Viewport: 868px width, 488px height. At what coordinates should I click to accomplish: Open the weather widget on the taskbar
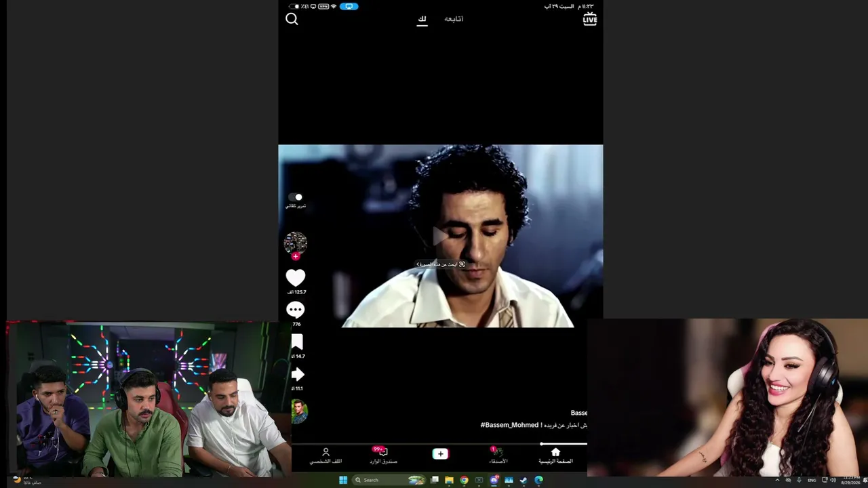pyautogui.click(x=27, y=480)
